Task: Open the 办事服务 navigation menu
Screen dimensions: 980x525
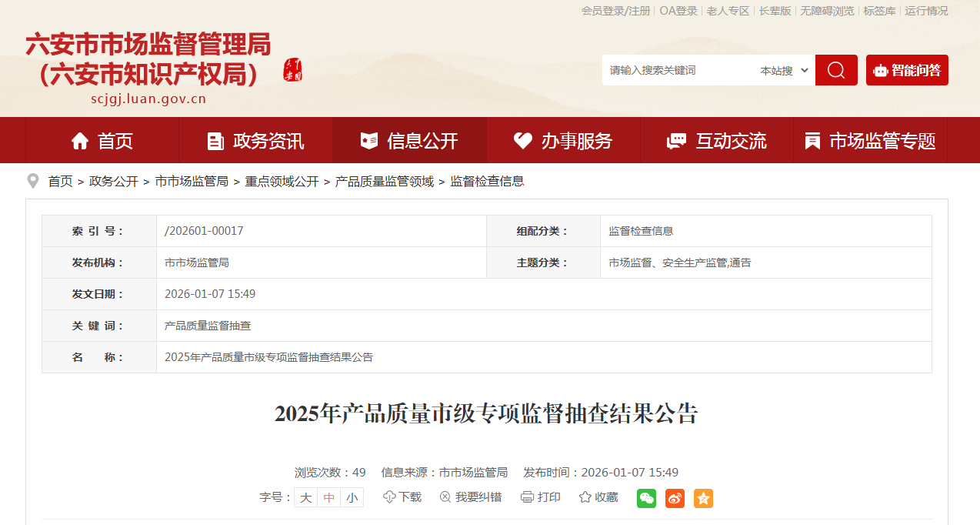Action: (563, 141)
